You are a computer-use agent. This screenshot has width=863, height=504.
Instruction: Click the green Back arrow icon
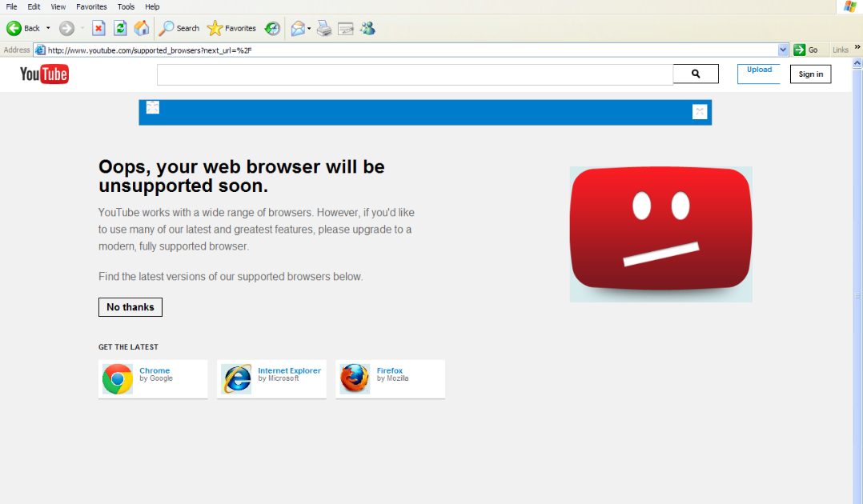14,28
